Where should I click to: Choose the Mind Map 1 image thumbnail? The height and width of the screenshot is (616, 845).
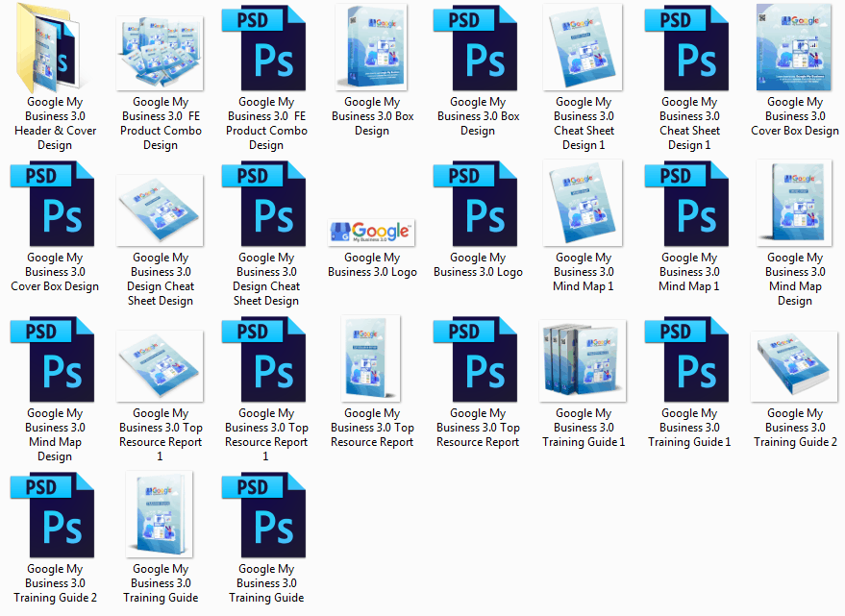coord(584,204)
